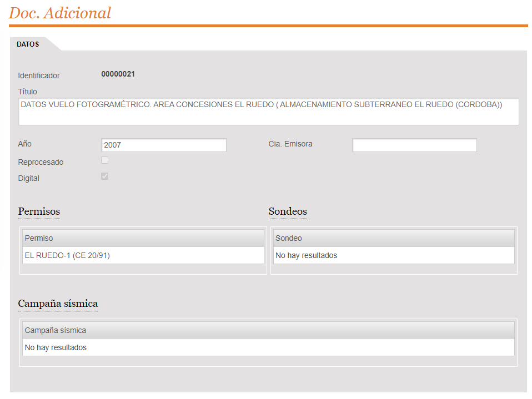Click the Doc. Adicional page title

click(x=60, y=13)
